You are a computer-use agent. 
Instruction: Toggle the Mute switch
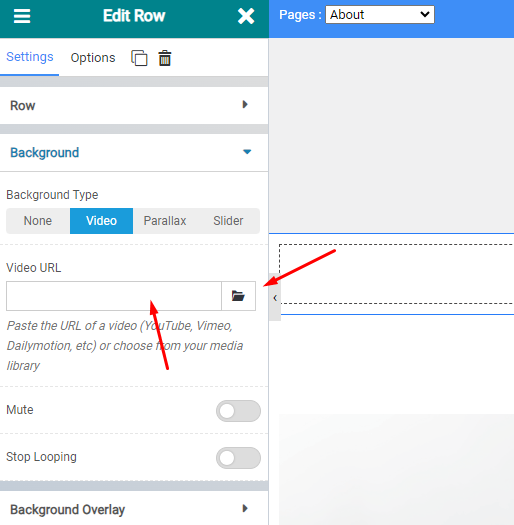click(x=238, y=411)
